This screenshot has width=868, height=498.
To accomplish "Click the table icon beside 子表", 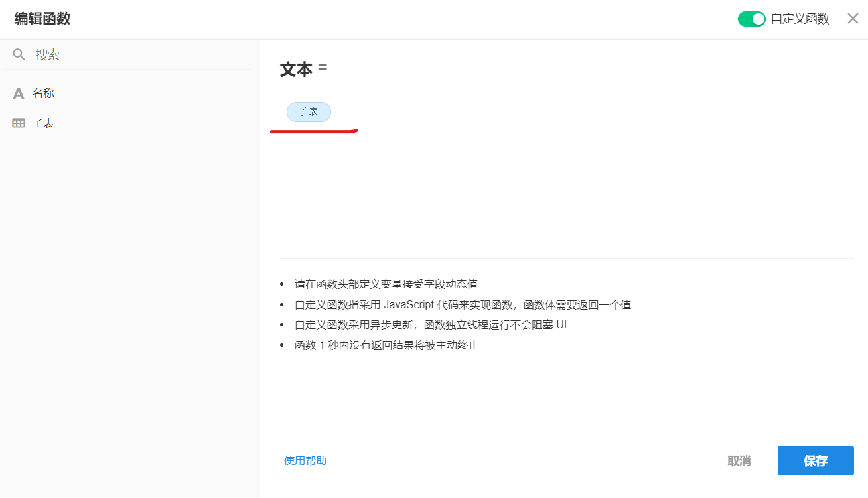I will 19,123.
